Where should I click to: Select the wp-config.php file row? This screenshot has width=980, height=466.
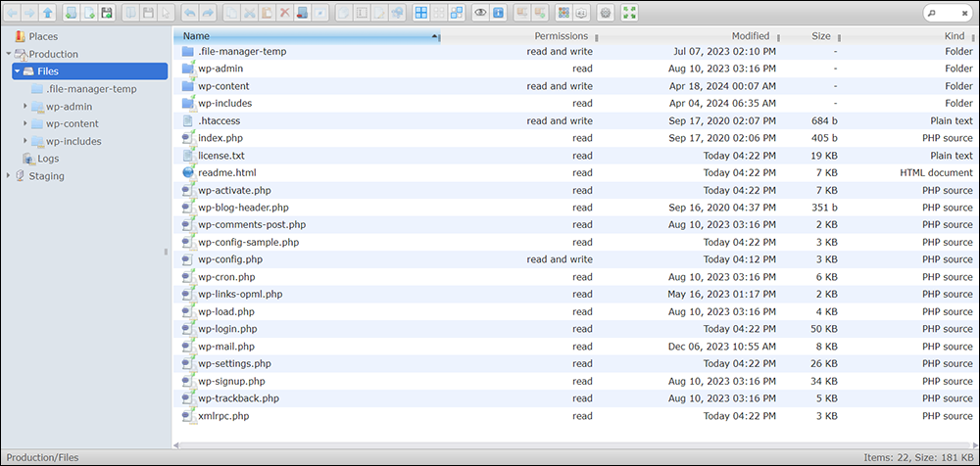pyautogui.click(x=576, y=259)
